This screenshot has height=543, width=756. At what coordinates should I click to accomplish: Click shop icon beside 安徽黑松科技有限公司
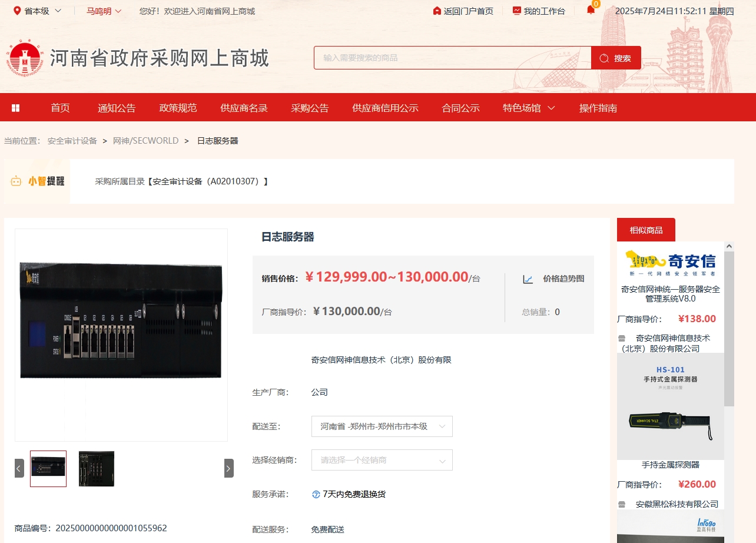622,504
